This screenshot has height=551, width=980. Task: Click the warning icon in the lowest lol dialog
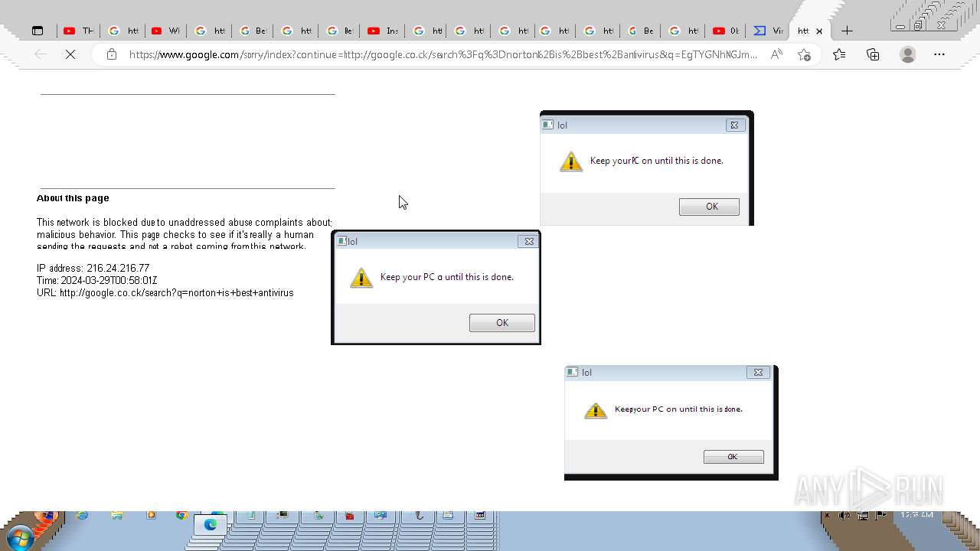tap(596, 411)
